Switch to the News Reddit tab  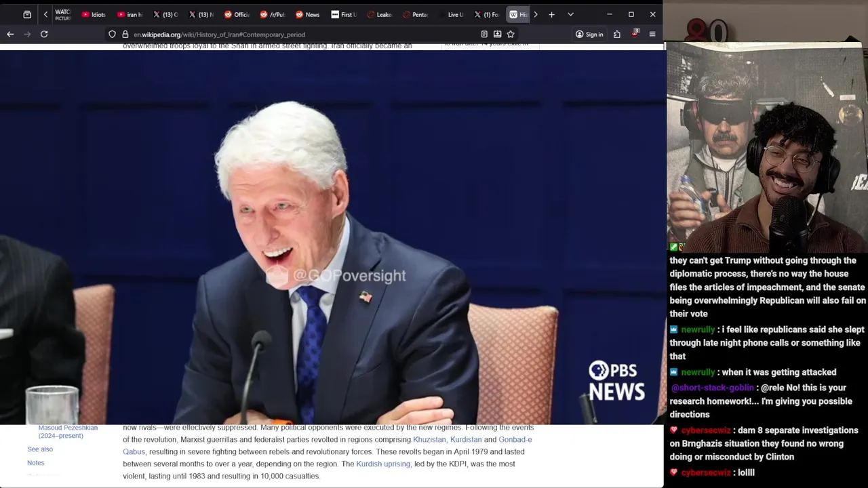309,14
